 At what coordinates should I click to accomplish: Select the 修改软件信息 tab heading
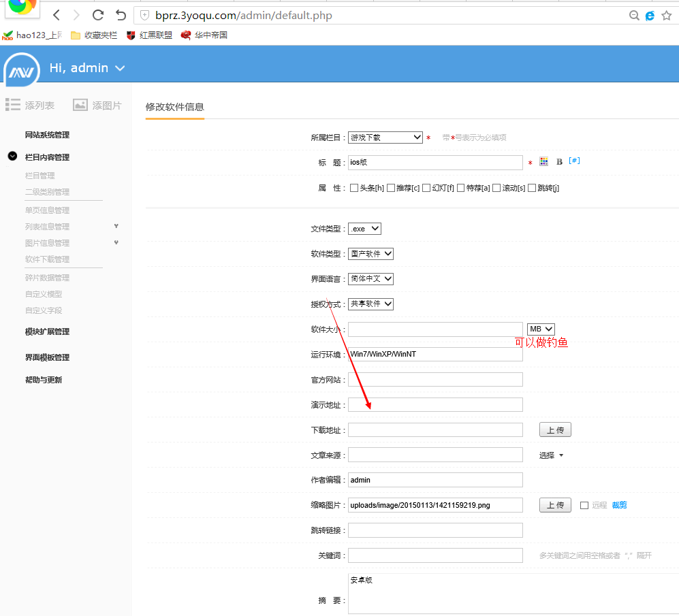pyautogui.click(x=174, y=107)
